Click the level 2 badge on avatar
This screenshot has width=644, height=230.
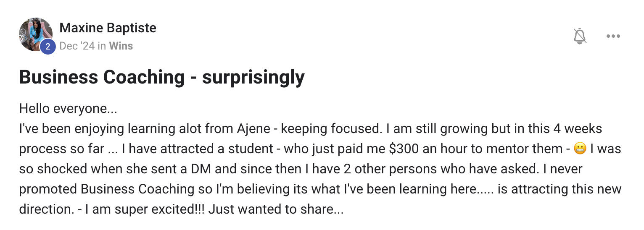pos(48,47)
